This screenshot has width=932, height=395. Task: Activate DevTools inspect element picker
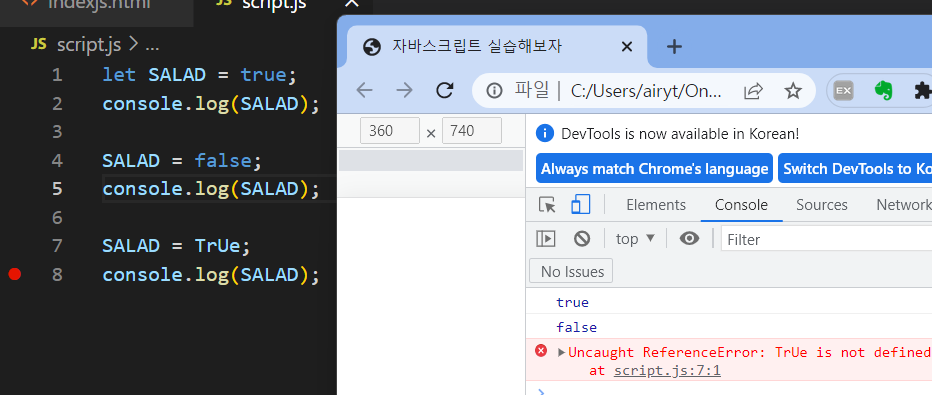point(547,205)
